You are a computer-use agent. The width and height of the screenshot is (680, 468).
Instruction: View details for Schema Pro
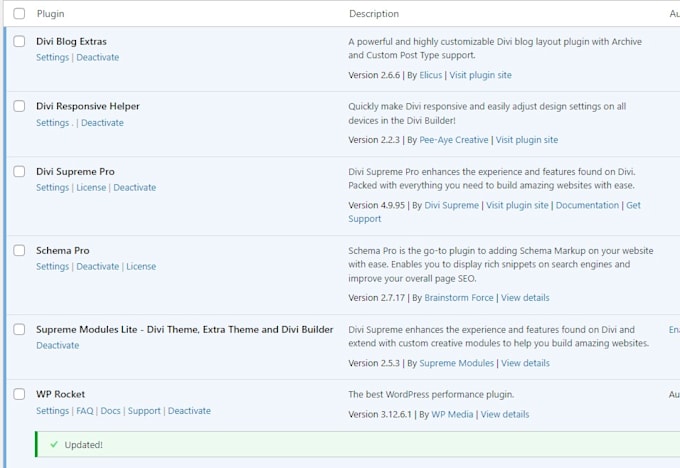tap(525, 298)
